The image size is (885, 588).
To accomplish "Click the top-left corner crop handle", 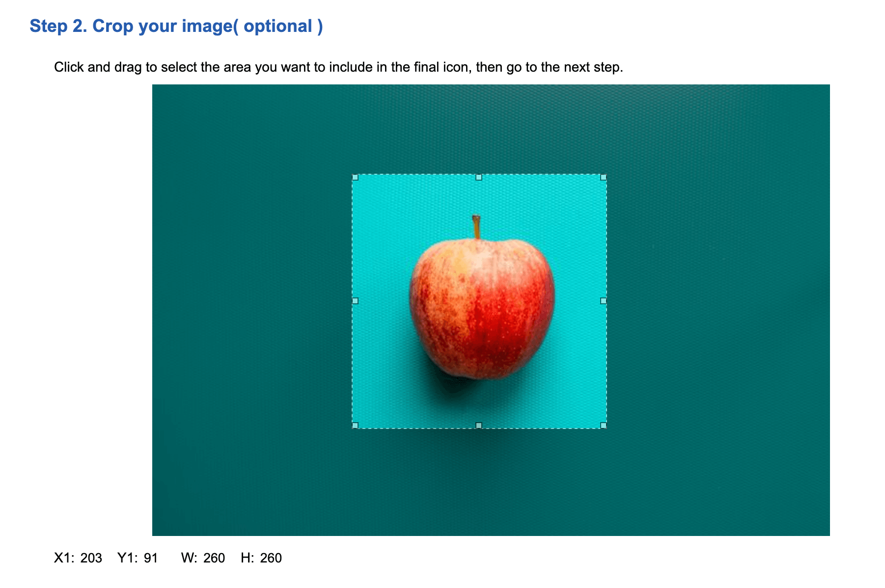I will (355, 177).
